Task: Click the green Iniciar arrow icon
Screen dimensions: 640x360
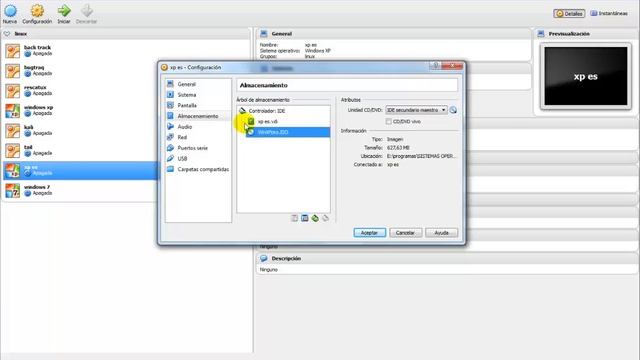Action: tap(64, 11)
